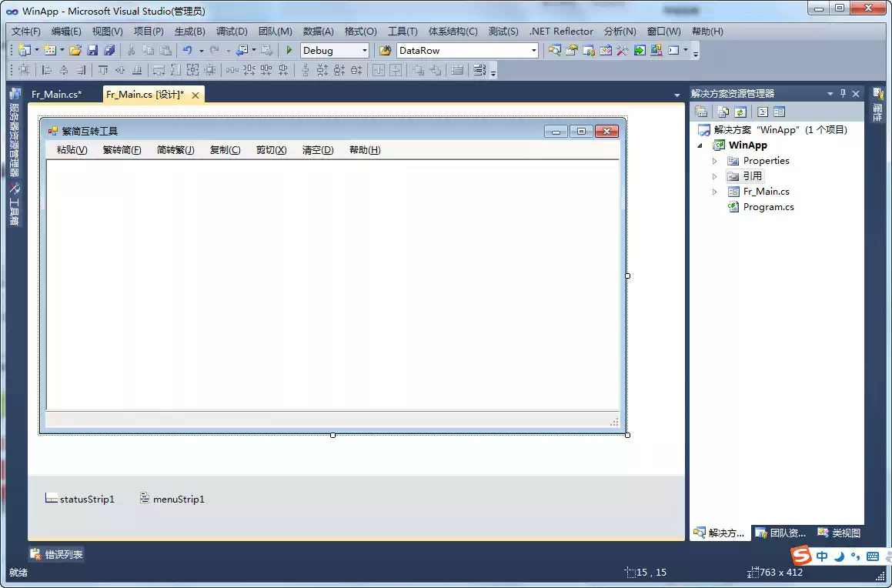Open the 调试(D) menu

[231, 32]
